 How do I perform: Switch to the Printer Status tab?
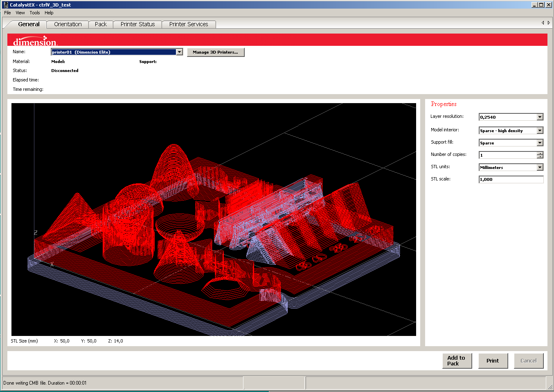click(137, 24)
